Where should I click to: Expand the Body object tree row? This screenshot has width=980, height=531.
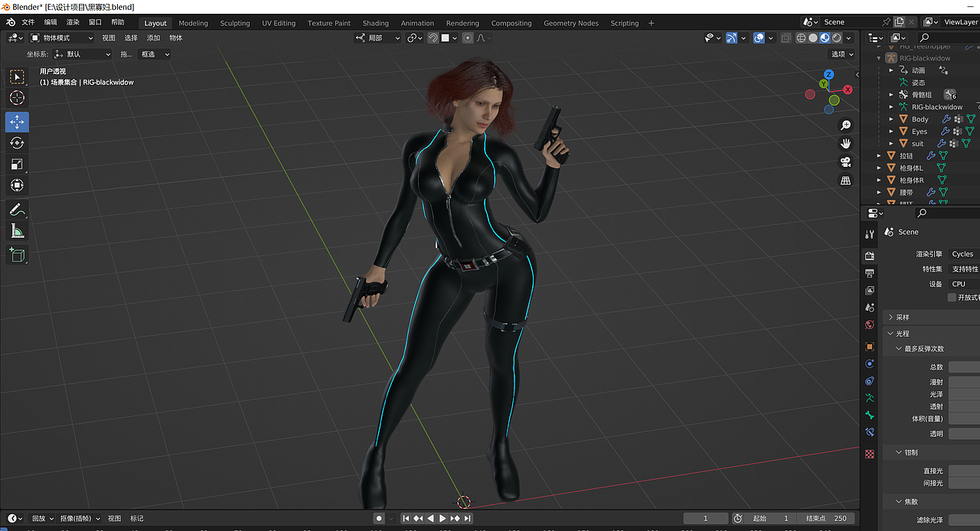pyautogui.click(x=891, y=119)
